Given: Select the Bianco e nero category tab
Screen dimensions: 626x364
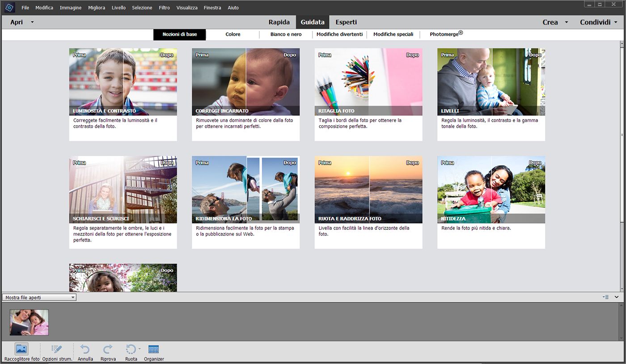Looking at the screenshot, I should [x=286, y=34].
